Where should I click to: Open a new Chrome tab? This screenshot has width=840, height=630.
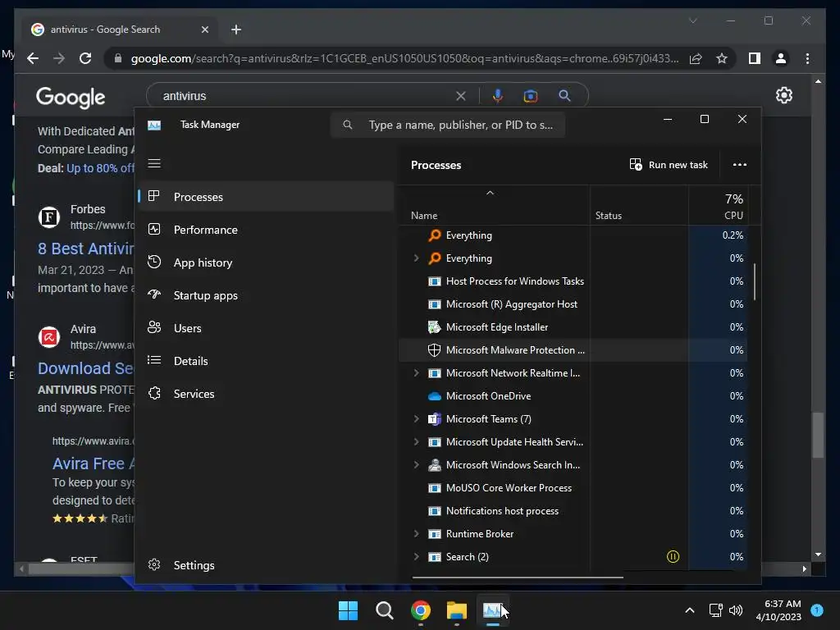pyautogui.click(x=236, y=30)
